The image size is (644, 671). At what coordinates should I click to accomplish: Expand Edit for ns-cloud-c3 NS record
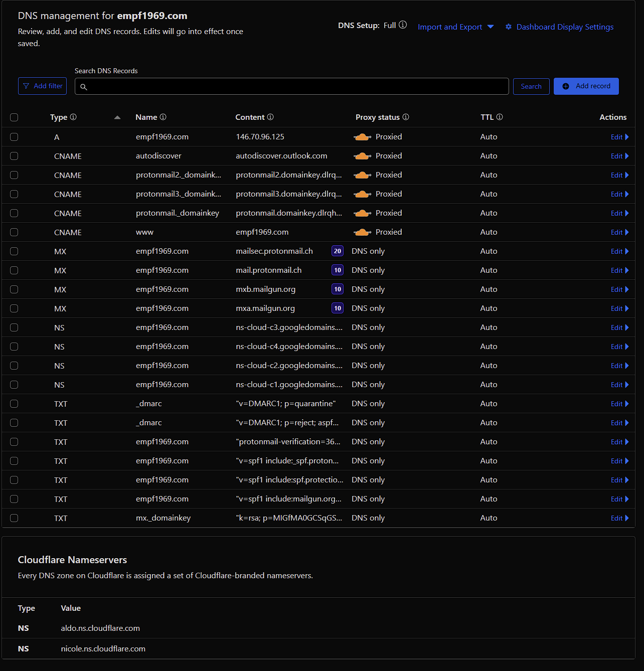(619, 327)
